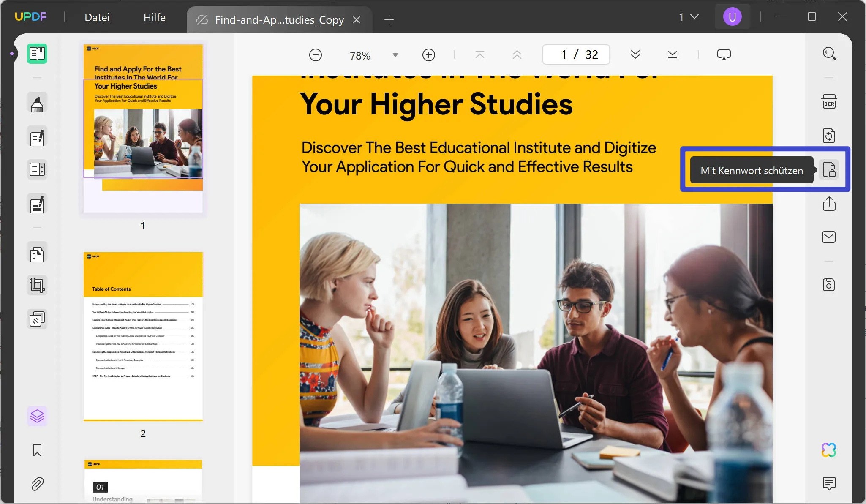This screenshot has height=504, width=866.
Task: Open the Hilfe menu
Action: point(155,17)
